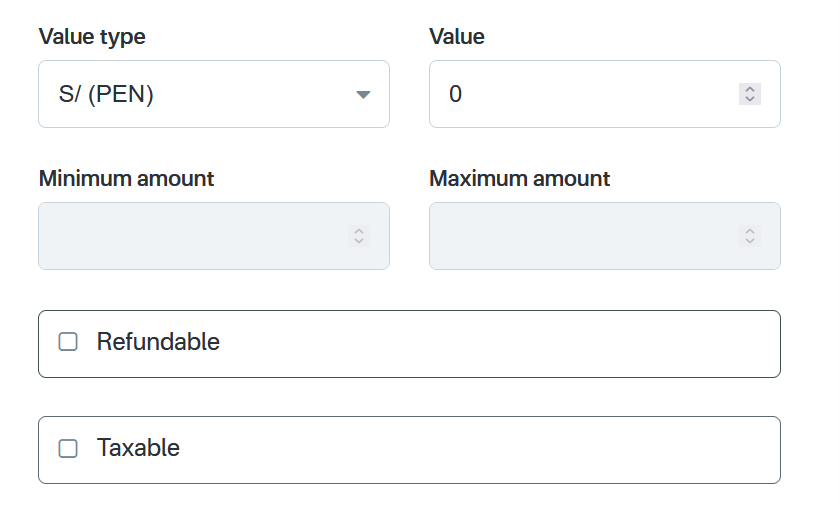Enable the Refundable checkbox
The width and height of the screenshot is (840, 506).
coord(68,342)
